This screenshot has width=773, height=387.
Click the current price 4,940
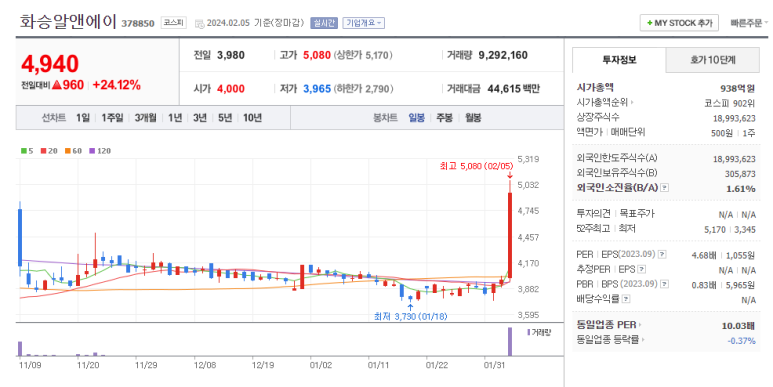click(50, 64)
